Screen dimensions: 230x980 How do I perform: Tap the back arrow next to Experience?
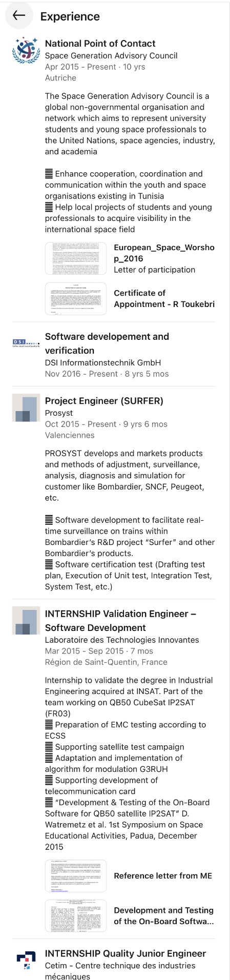pyautogui.click(x=19, y=15)
